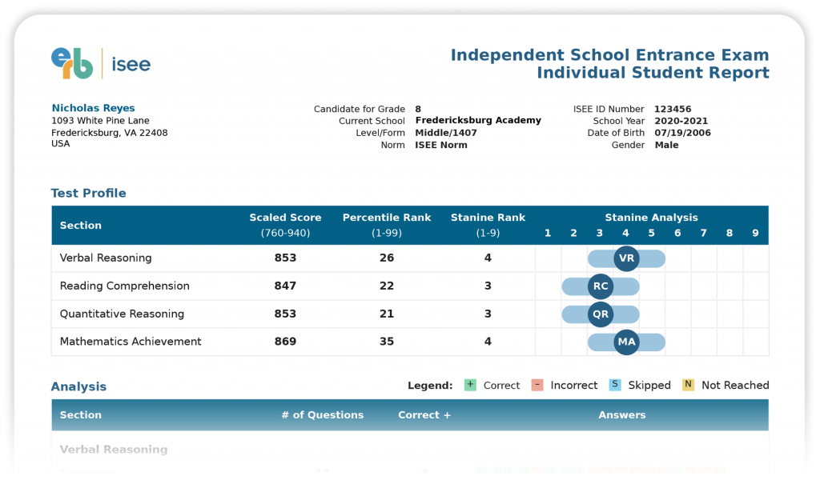Click the blue Skipped legend icon

point(615,385)
